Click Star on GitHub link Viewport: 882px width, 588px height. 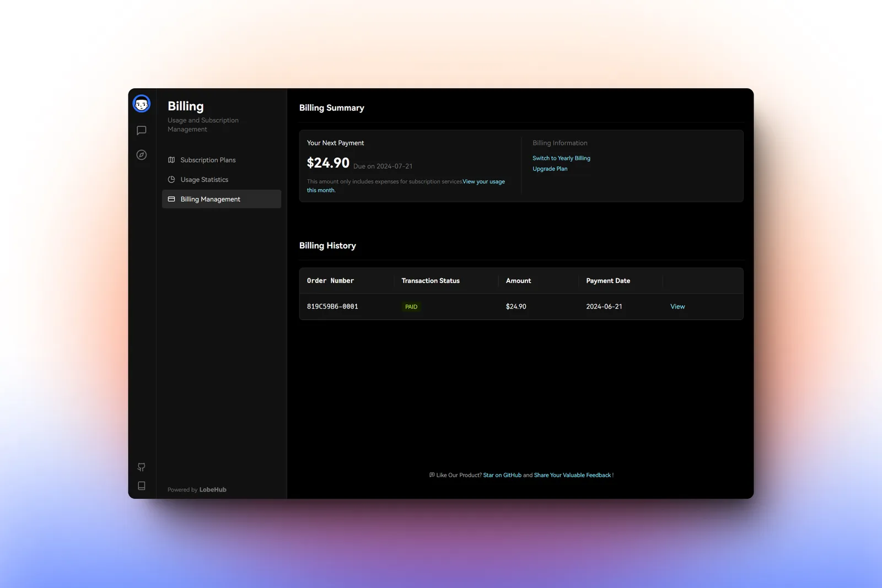coord(502,475)
